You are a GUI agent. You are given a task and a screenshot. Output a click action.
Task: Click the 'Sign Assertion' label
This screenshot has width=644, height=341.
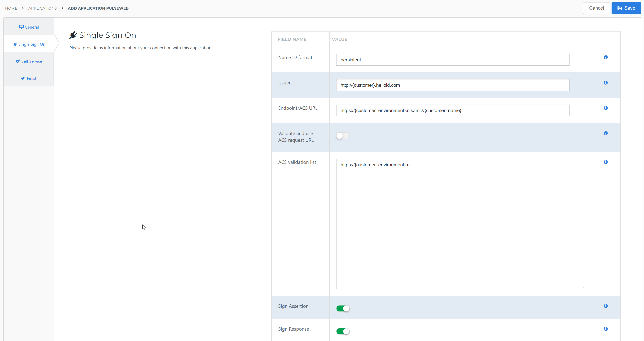pos(293,306)
